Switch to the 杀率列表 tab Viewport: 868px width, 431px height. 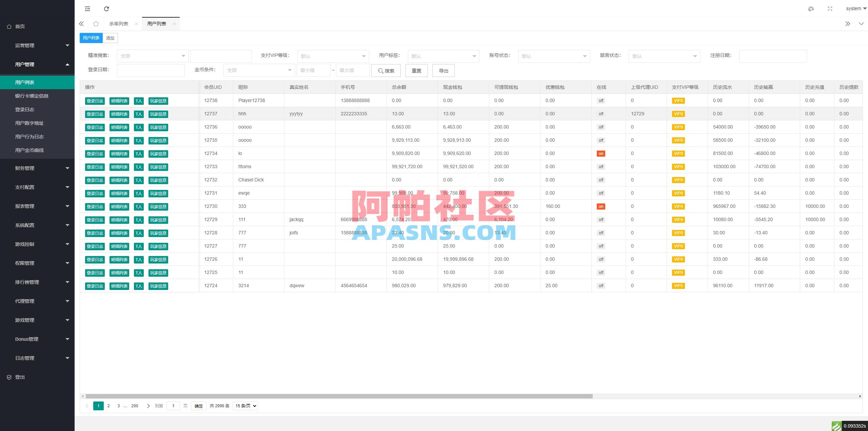(x=119, y=23)
